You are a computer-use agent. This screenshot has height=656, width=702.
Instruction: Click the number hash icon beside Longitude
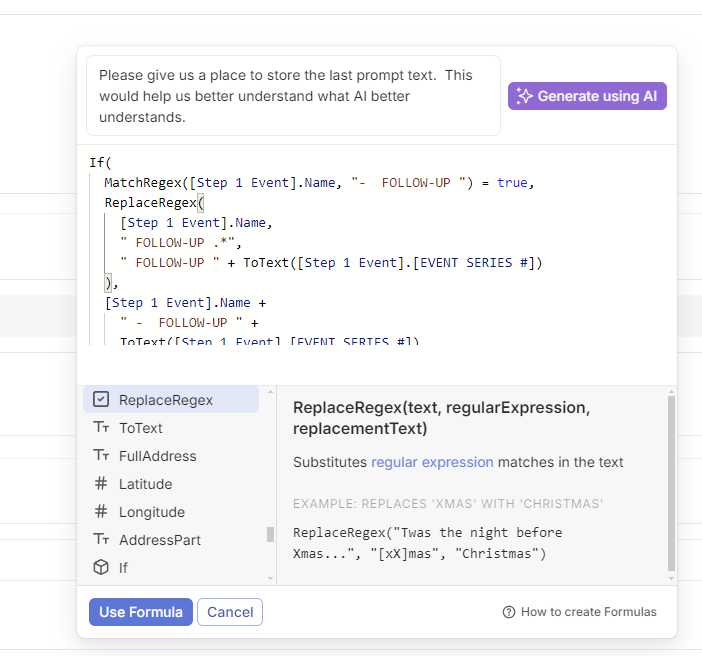(101, 512)
